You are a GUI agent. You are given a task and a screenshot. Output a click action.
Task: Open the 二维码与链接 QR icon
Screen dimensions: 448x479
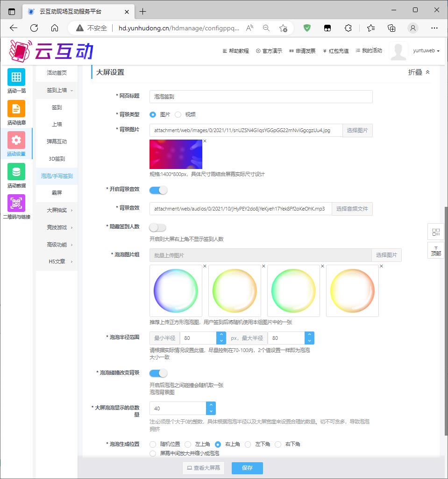tap(16, 203)
